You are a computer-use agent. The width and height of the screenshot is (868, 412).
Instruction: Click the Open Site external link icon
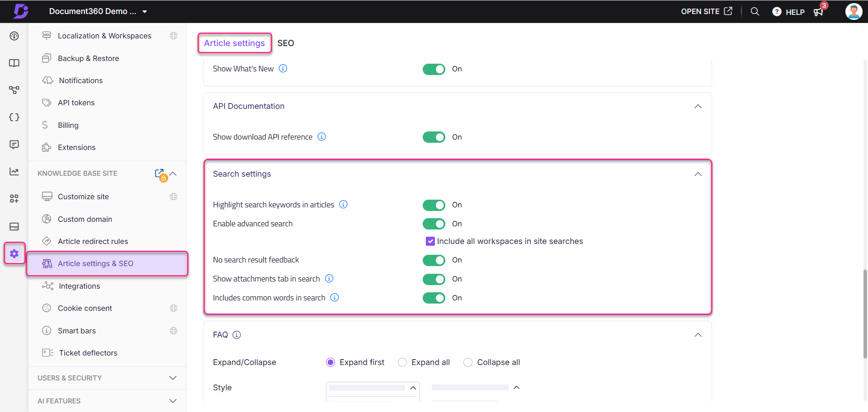[728, 11]
